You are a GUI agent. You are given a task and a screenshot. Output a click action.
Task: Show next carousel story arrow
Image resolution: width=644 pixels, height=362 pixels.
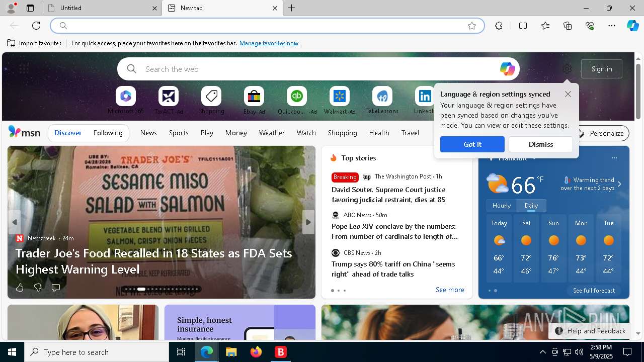308,222
